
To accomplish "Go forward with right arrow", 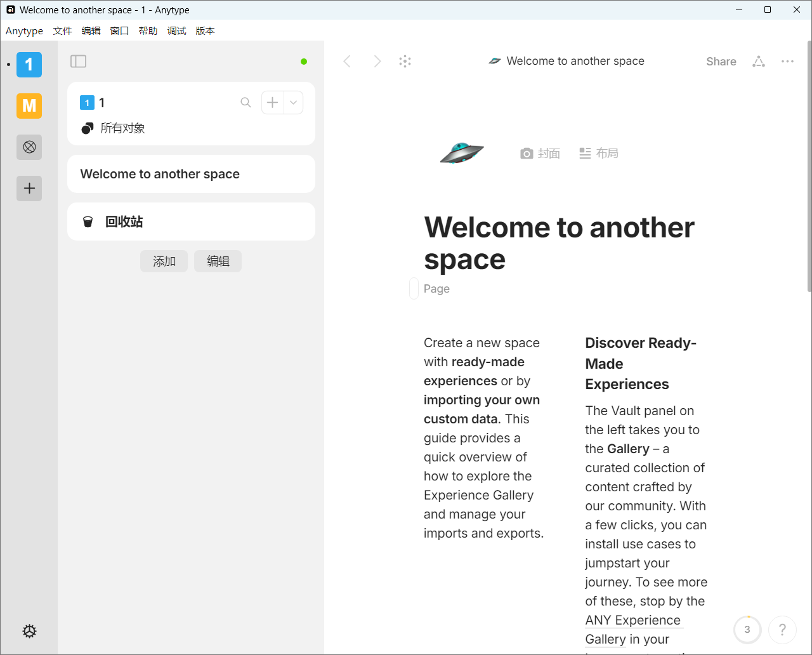I will [377, 61].
